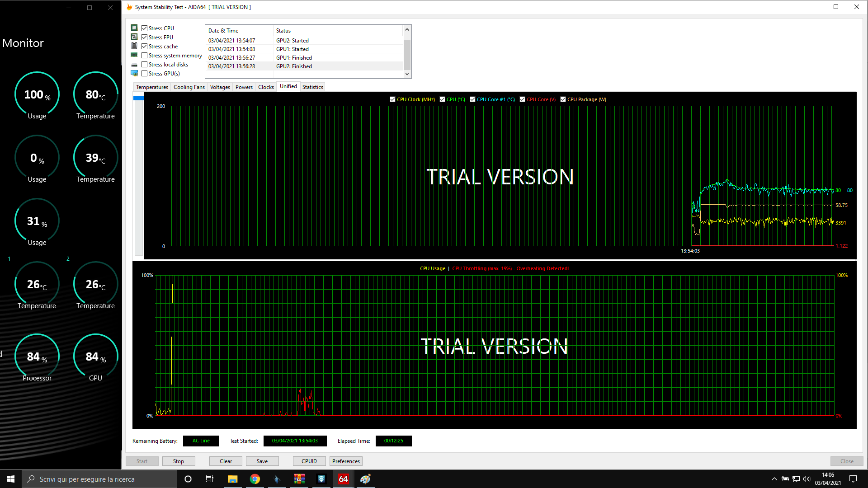The width and height of the screenshot is (868, 488).
Task: Switch to the Voltages tab
Action: pos(220,87)
